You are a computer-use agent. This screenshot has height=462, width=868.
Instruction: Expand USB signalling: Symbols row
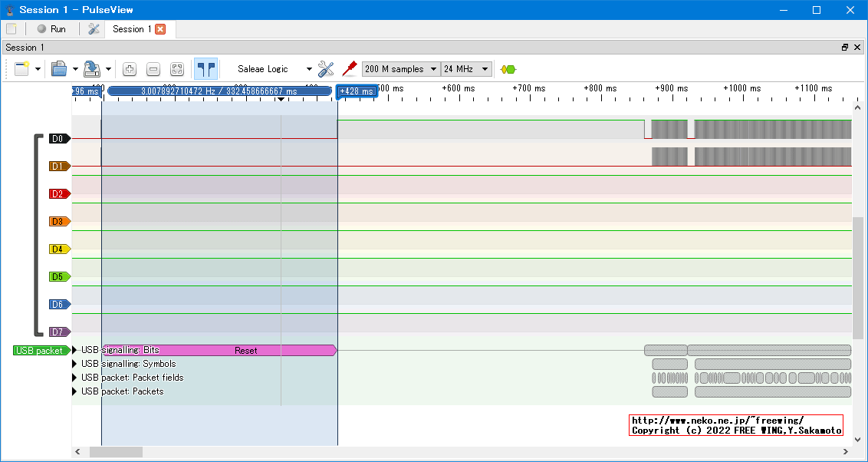point(75,364)
